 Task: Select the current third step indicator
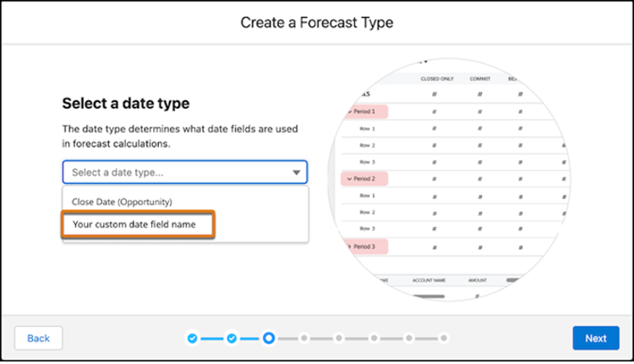click(x=269, y=338)
